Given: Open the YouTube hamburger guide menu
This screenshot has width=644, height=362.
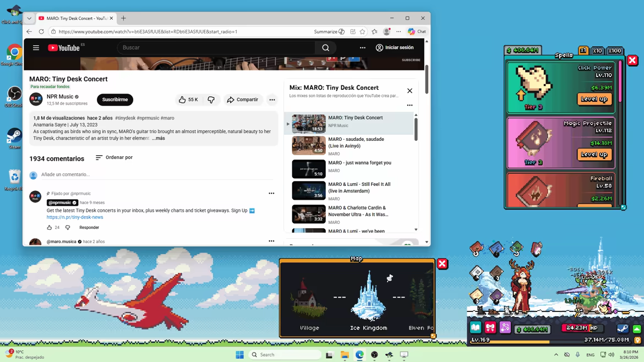Looking at the screenshot, I should tap(36, 48).
